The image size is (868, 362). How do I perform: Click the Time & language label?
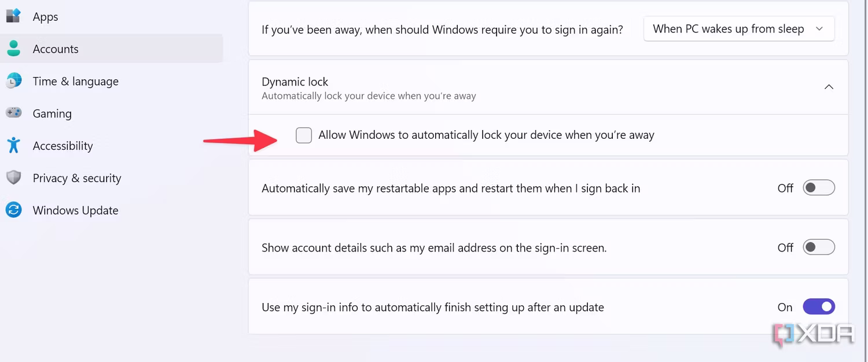tap(76, 82)
